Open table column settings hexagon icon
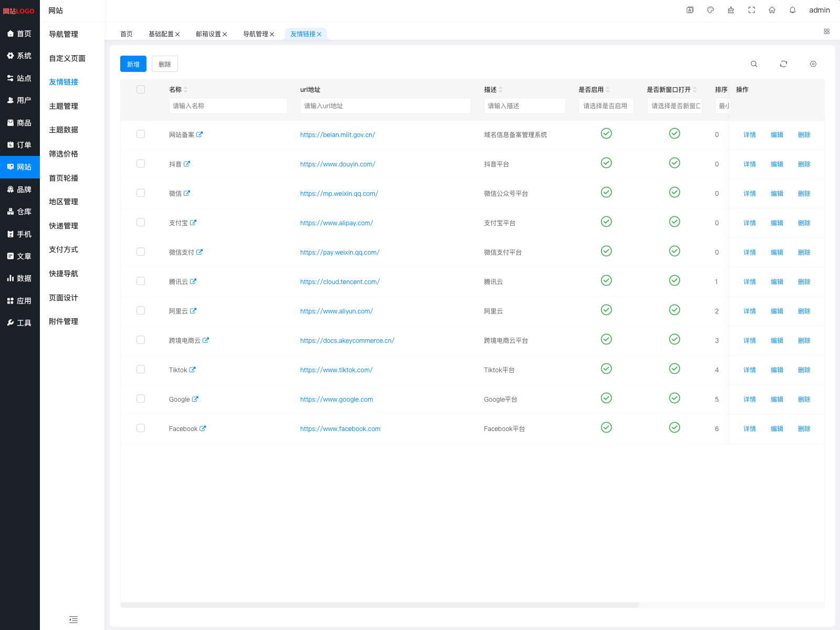 click(x=813, y=64)
